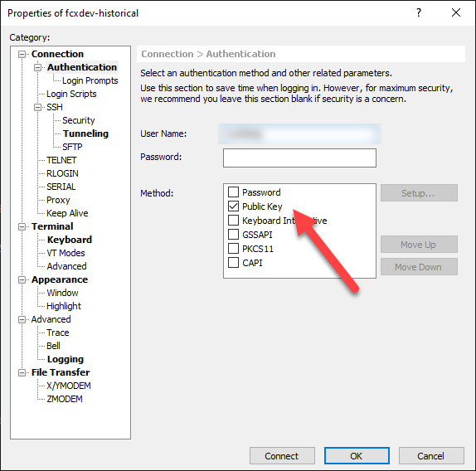This screenshot has width=476, height=471.
Task: Collapse the SSH tree node
Action: (x=37, y=108)
